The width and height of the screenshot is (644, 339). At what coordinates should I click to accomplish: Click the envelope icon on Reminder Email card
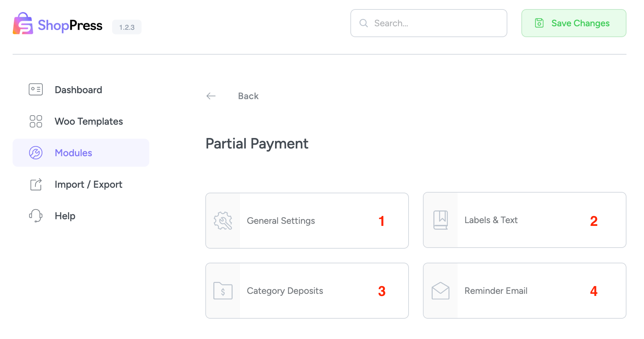(x=440, y=291)
